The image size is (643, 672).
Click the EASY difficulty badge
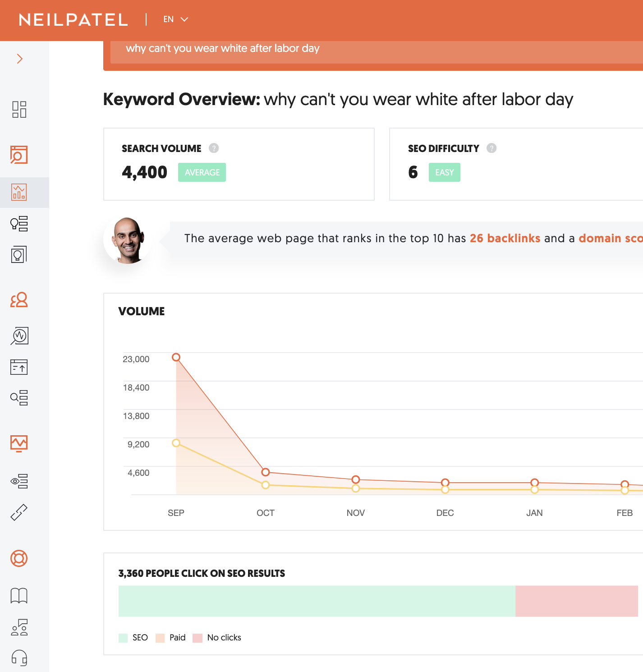(x=445, y=172)
